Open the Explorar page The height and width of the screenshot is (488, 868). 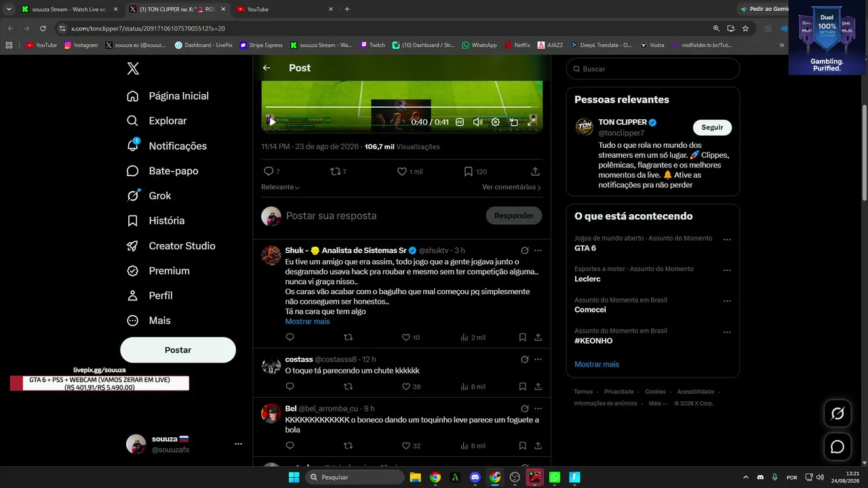coord(157,121)
